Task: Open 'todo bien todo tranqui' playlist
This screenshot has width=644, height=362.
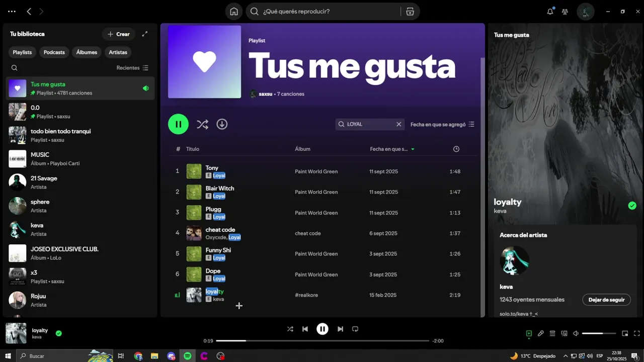Action: (x=80, y=135)
